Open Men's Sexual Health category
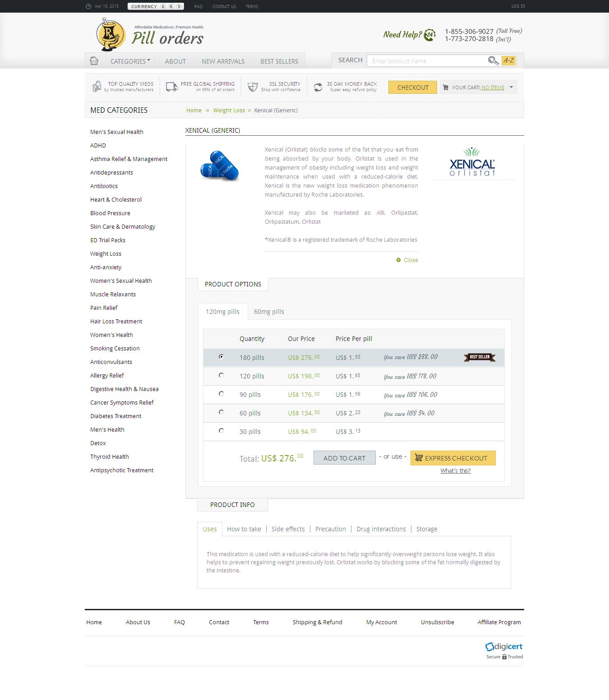This screenshot has width=609, height=700. tap(117, 132)
